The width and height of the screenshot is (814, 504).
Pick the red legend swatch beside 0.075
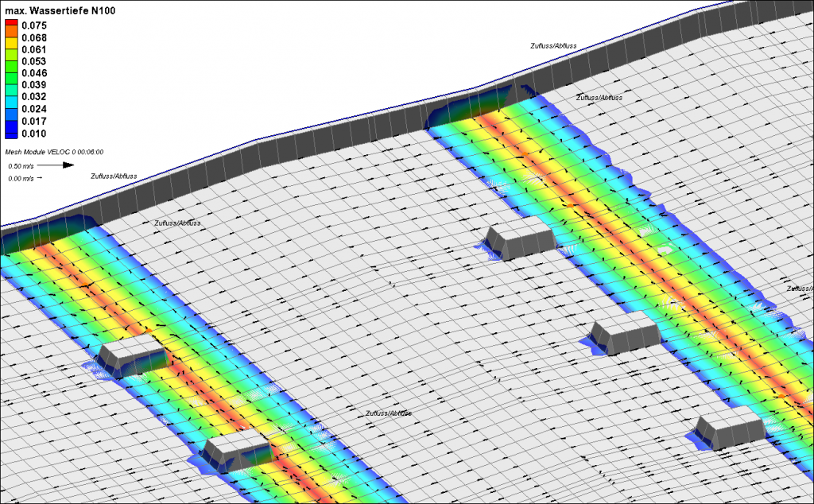[x=11, y=22]
